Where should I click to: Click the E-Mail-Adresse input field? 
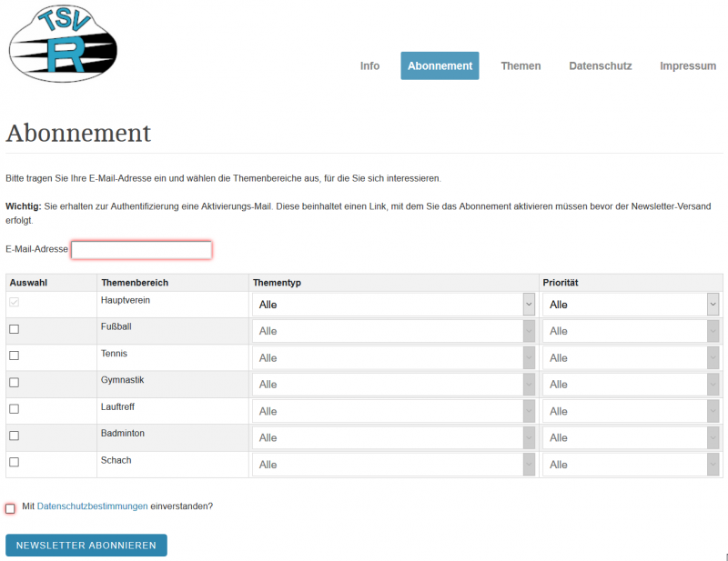tap(141, 249)
